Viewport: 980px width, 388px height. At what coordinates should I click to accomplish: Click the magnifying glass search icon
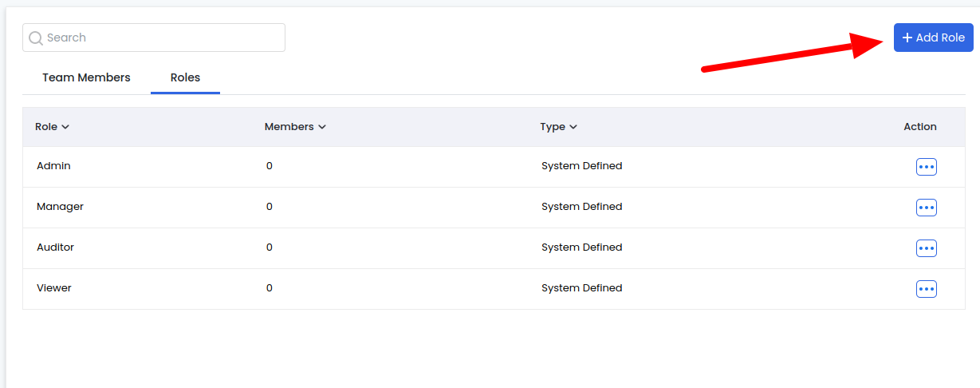(36, 38)
